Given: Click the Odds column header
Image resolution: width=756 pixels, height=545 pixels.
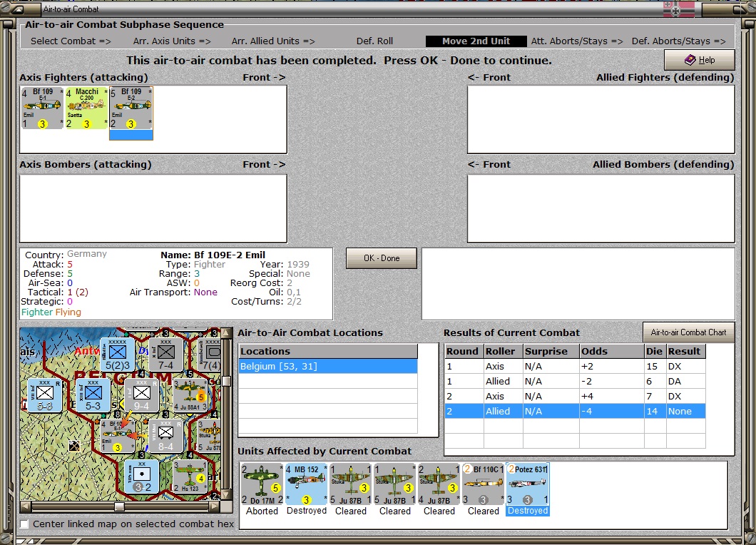Looking at the screenshot, I should pyautogui.click(x=612, y=351).
